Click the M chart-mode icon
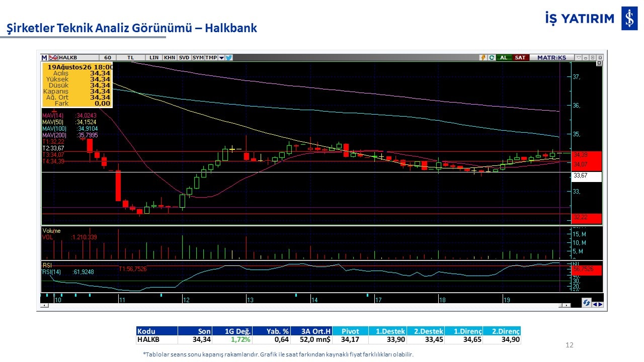This screenshot has height=362, width=644. click(x=44, y=57)
